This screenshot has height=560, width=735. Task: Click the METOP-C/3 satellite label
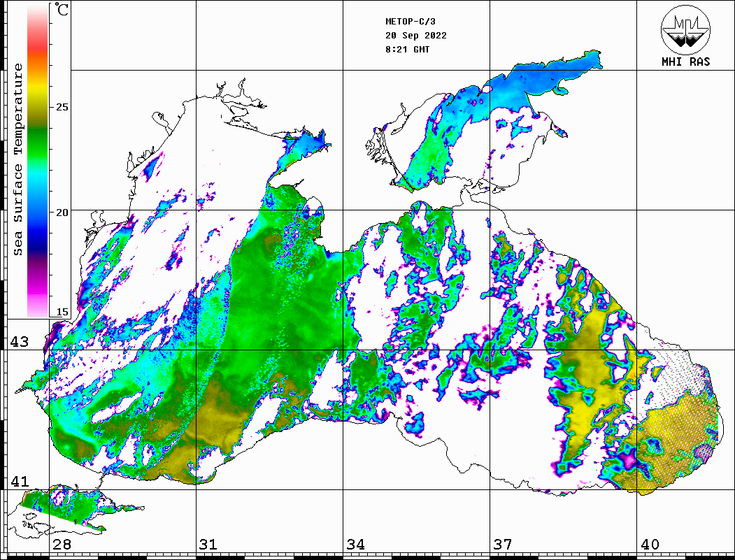(x=410, y=22)
